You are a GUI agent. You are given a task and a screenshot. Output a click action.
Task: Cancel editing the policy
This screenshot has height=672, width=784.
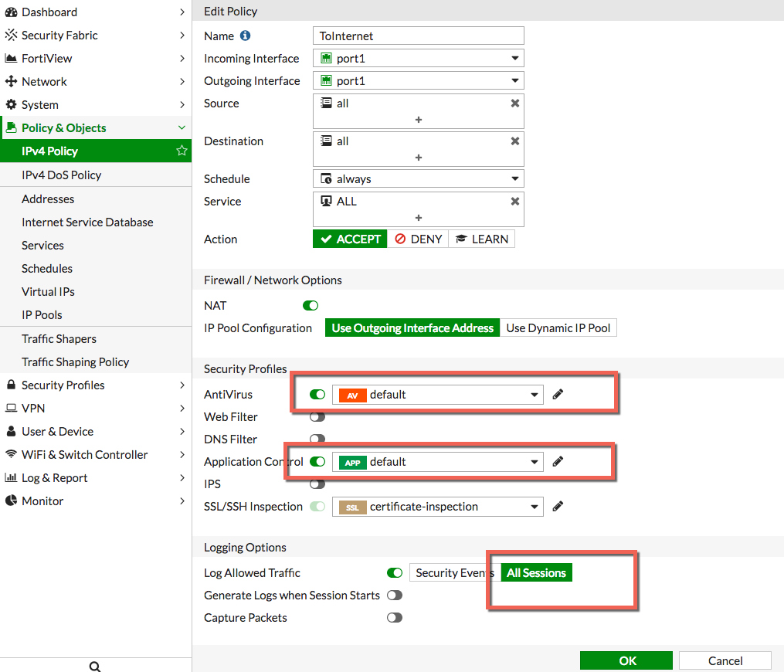[x=725, y=660]
